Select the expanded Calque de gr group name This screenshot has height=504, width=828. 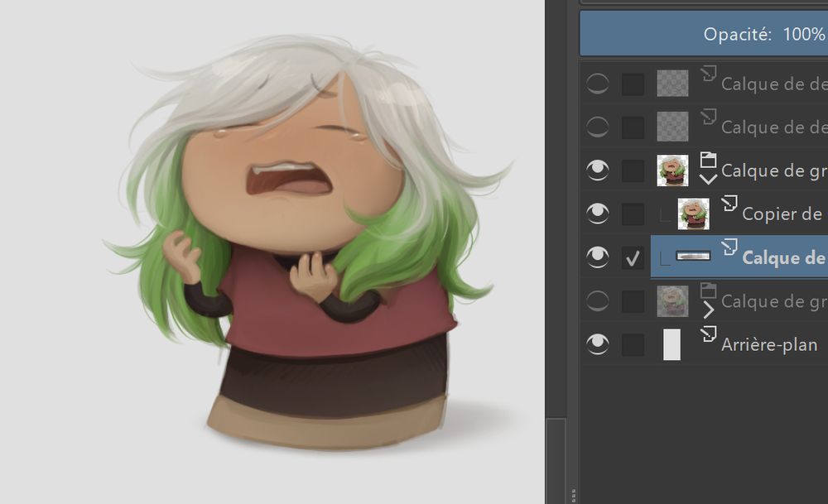pyautogui.click(x=774, y=171)
